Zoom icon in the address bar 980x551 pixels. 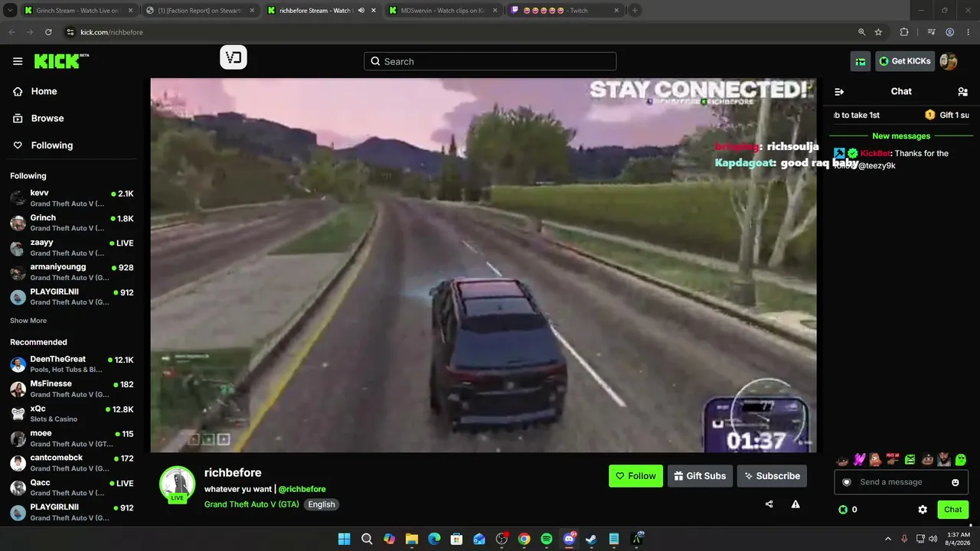861,32
